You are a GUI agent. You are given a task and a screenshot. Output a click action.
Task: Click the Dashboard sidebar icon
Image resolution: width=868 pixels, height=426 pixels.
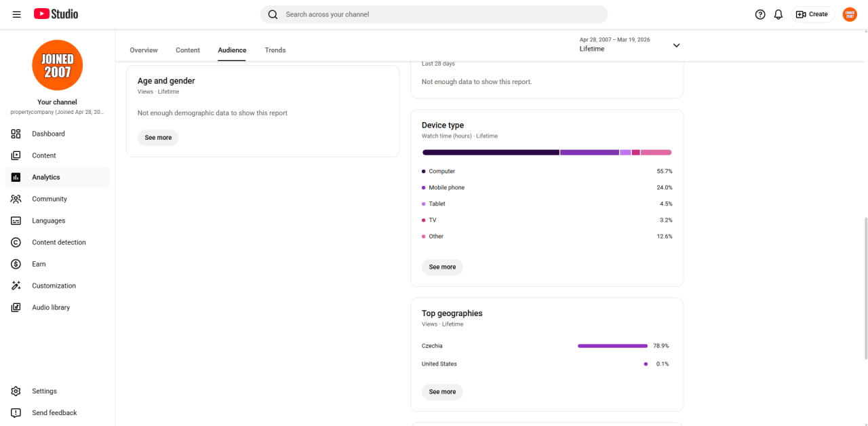pos(16,134)
